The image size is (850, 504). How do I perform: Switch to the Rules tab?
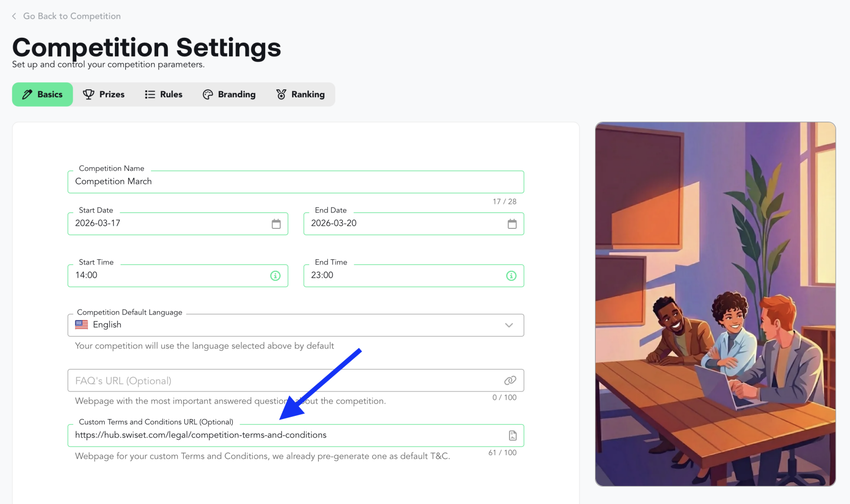(164, 94)
